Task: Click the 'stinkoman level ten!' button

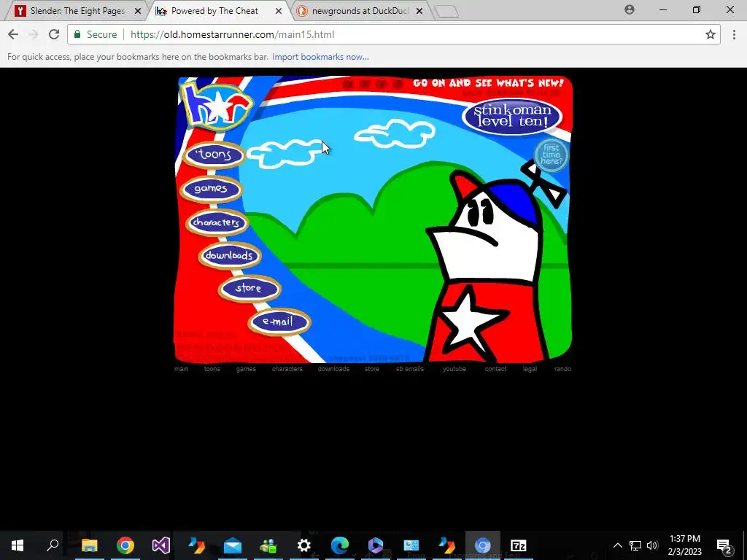Action: (512, 116)
